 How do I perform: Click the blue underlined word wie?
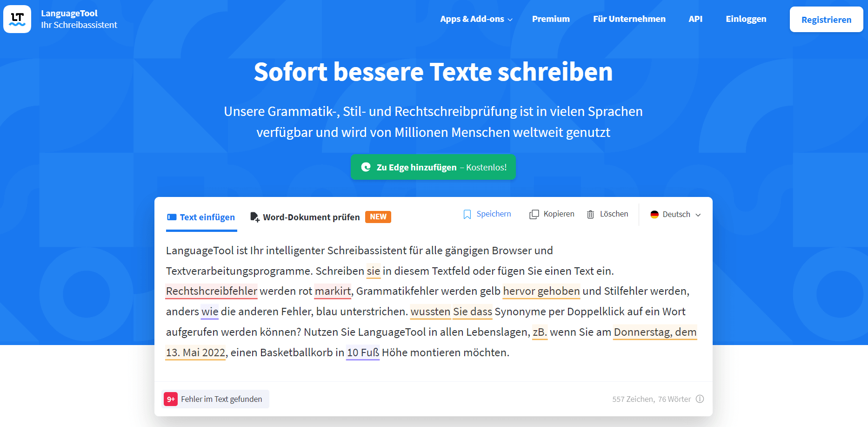click(210, 312)
